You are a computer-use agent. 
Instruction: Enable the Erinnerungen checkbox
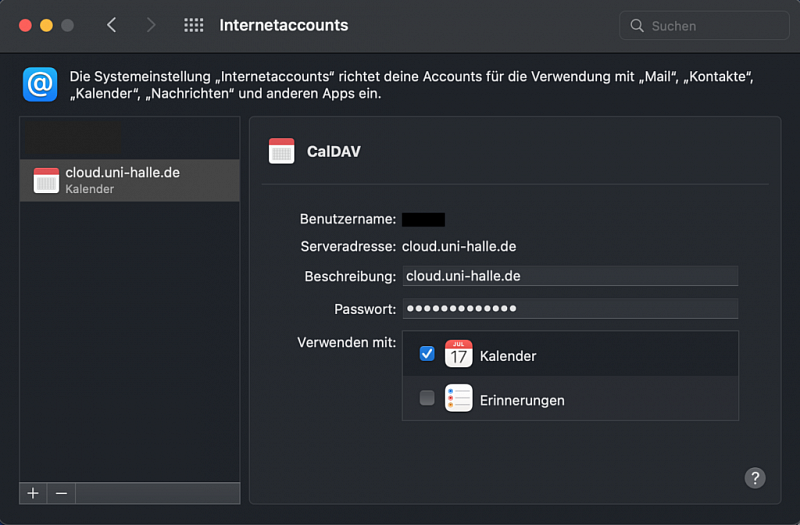tap(427, 397)
